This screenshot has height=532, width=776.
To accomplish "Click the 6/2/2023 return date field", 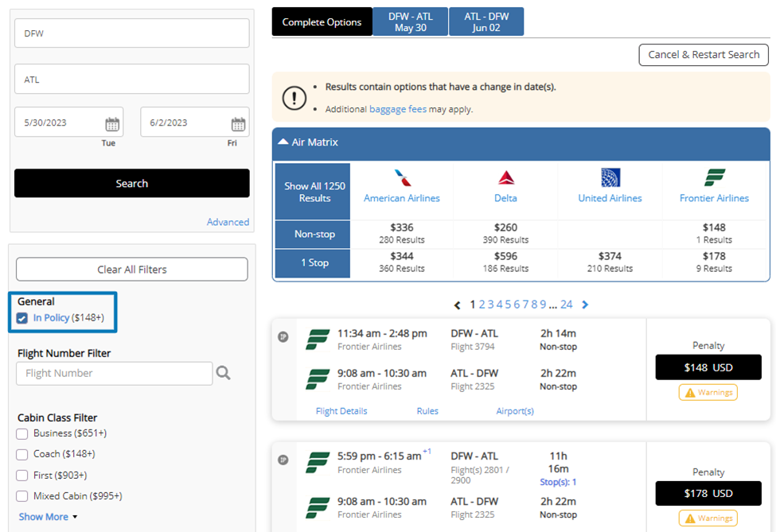I will (x=195, y=122).
